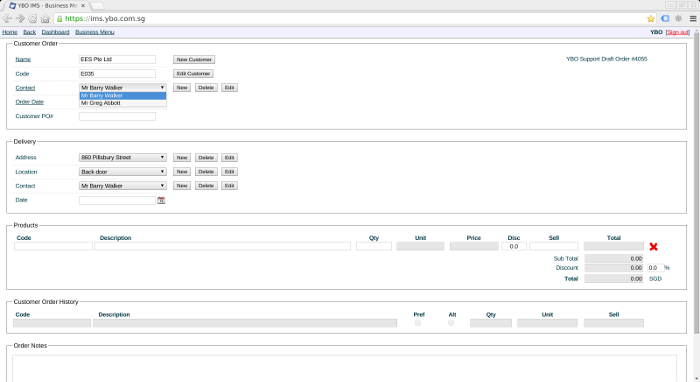The width and height of the screenshot is (700, 382).
Task: Sign out of YBO
Action: (x=678, y=32)
